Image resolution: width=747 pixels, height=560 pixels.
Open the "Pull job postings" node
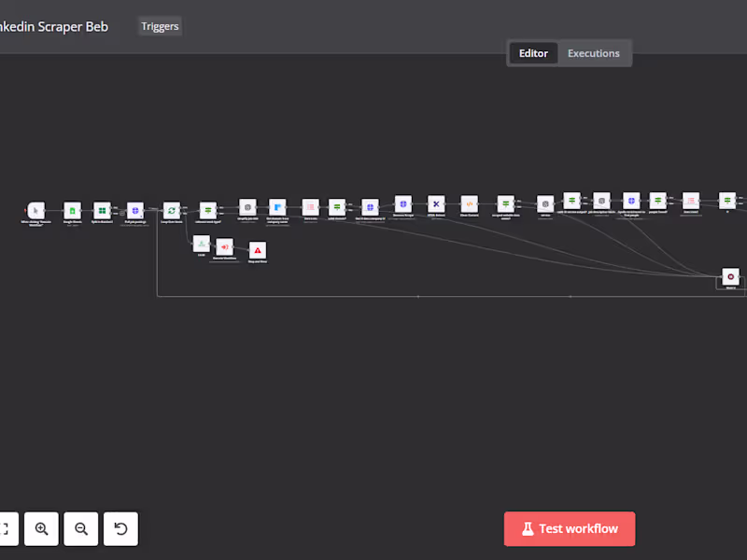tap(134, 211)
